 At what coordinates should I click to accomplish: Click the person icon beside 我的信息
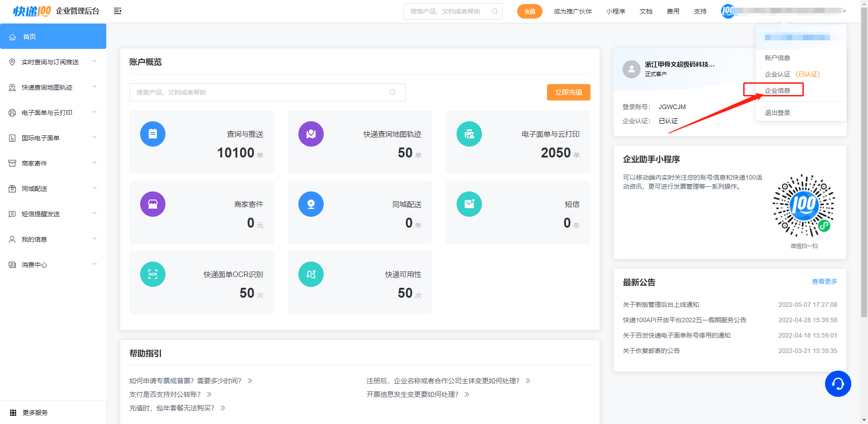pos(12,239)
